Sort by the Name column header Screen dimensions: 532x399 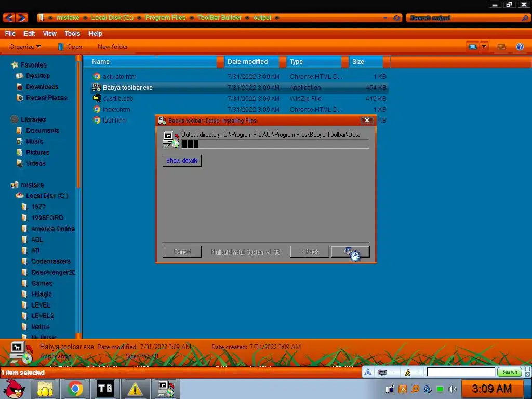point(150,62)
